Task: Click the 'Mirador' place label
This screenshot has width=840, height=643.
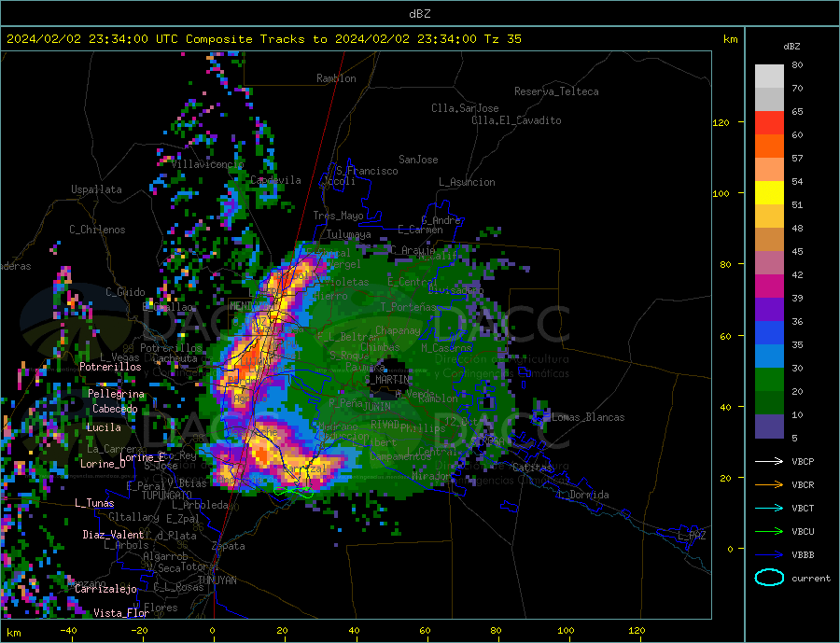Action: 432,476
